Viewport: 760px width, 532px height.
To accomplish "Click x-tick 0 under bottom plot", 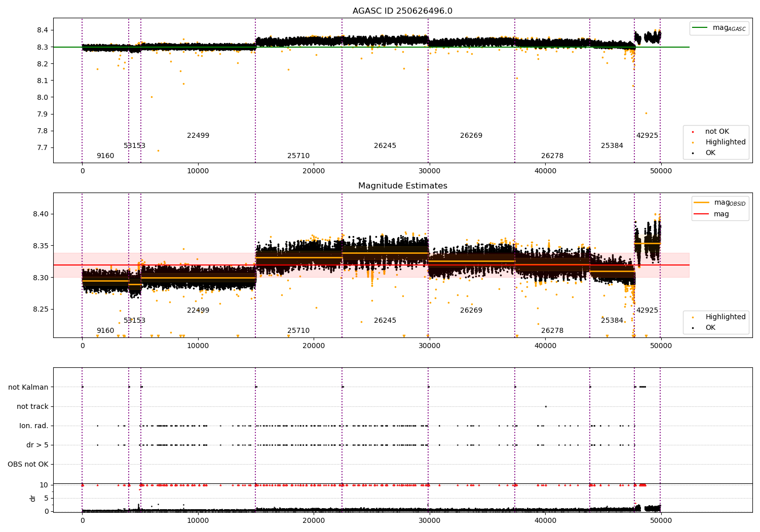I will coord(82,520).
